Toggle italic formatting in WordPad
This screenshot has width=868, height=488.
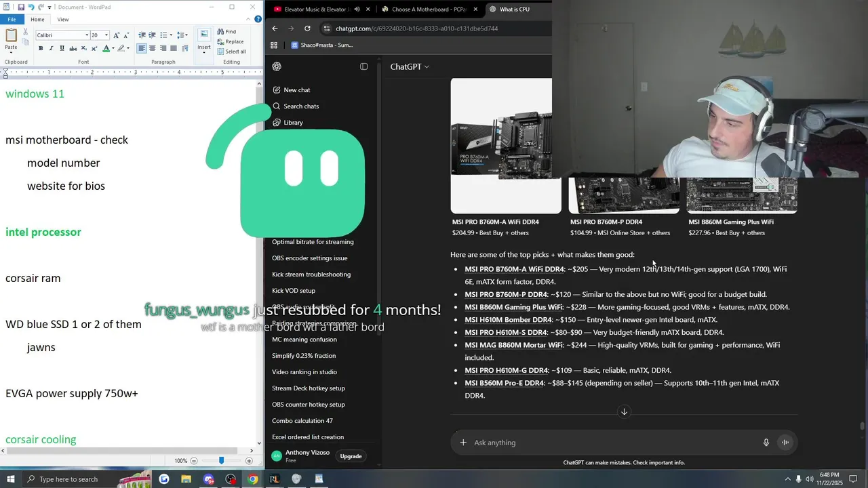click(x=52, y=48)
